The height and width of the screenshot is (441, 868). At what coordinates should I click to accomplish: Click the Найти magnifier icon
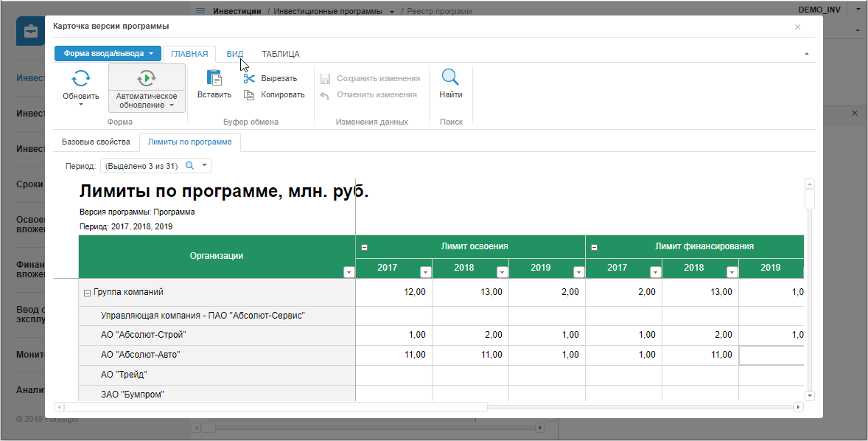click(450, 77)
